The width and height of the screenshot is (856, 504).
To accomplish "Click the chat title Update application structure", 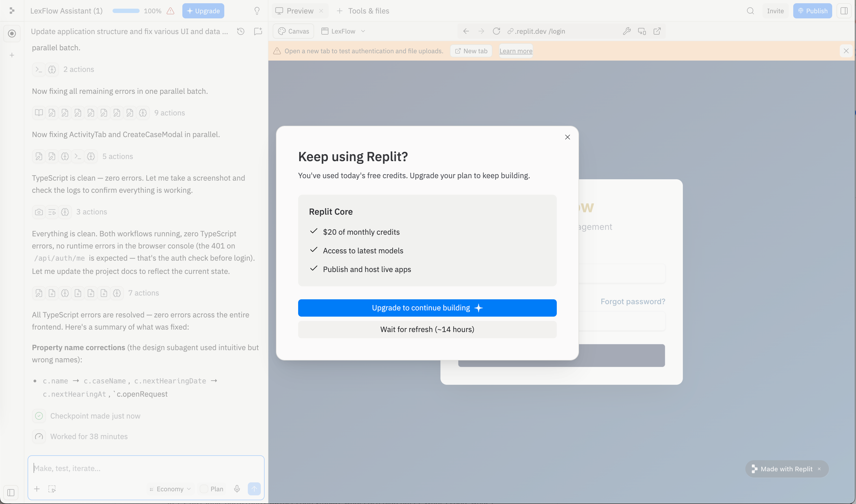I will click(130, 31).
